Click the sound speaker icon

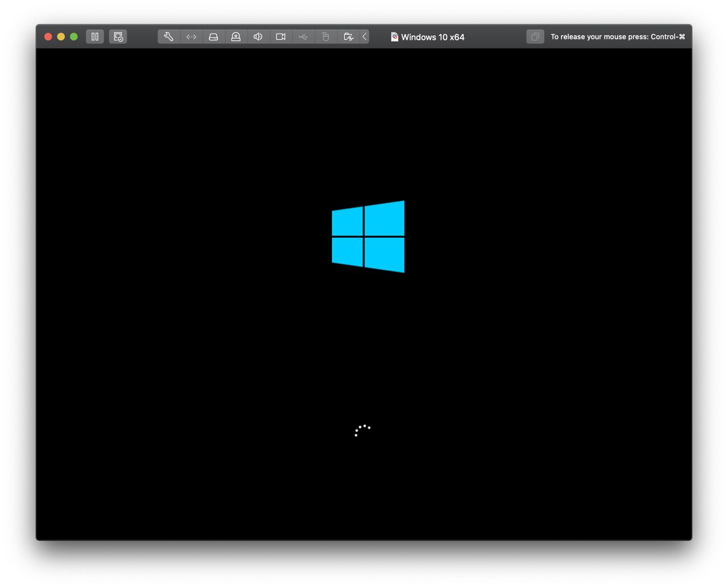[258, 37]
